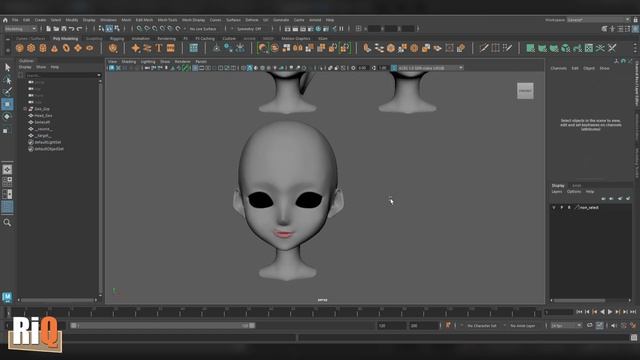Open the viewport color space dropdown

[x=430, y=68]
